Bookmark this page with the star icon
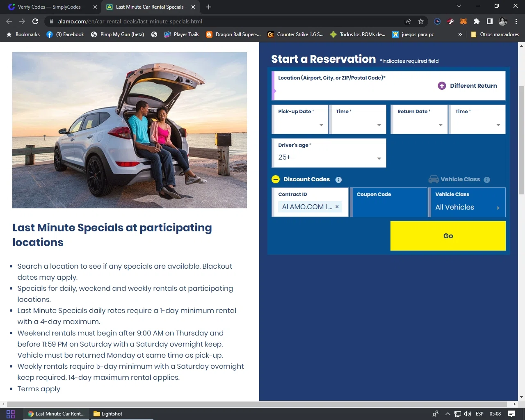The width and height of the screenshot is (525, 420). point(421,21)
